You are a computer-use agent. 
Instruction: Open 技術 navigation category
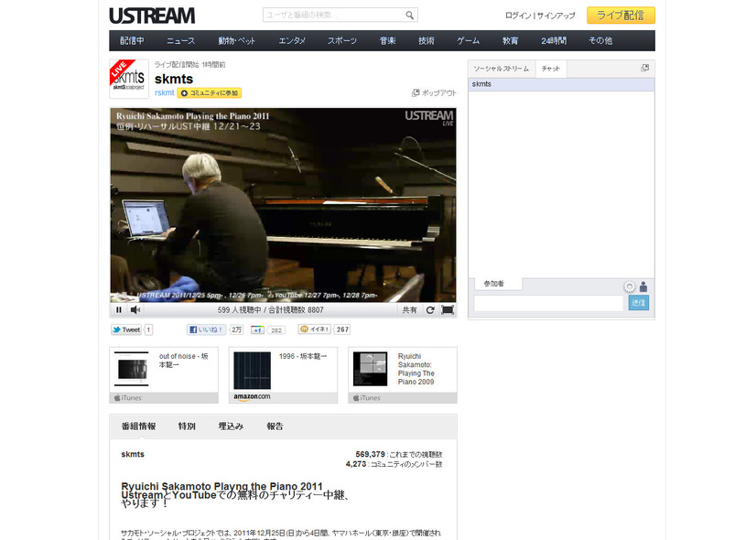pos(427,41)
